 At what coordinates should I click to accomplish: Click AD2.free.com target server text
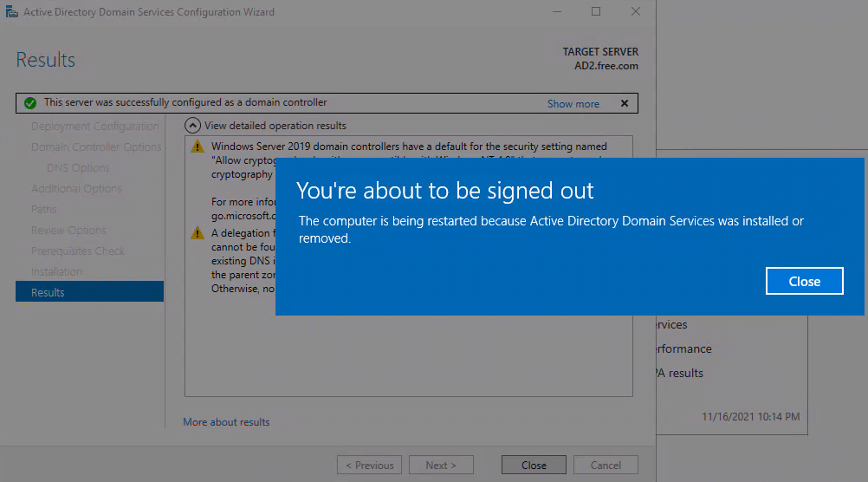606,66
